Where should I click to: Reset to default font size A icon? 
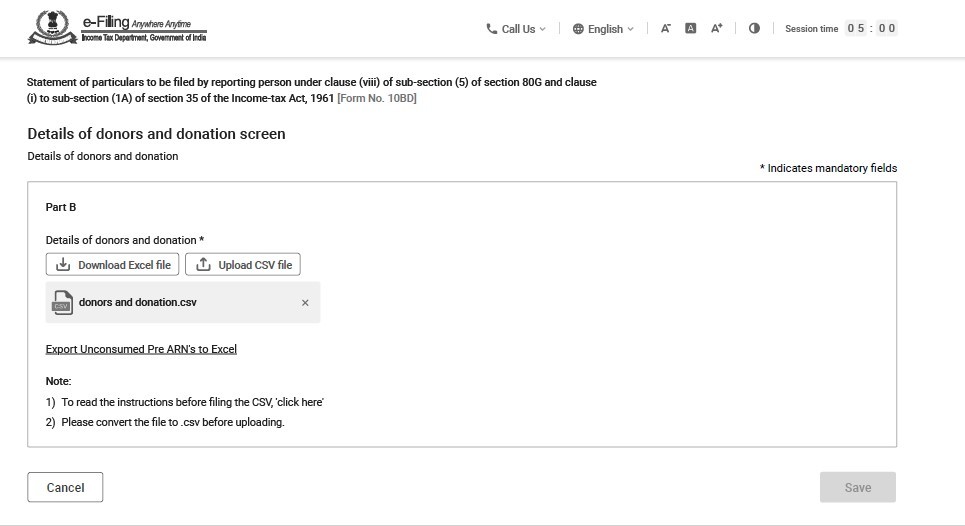[x=691, y=29]
